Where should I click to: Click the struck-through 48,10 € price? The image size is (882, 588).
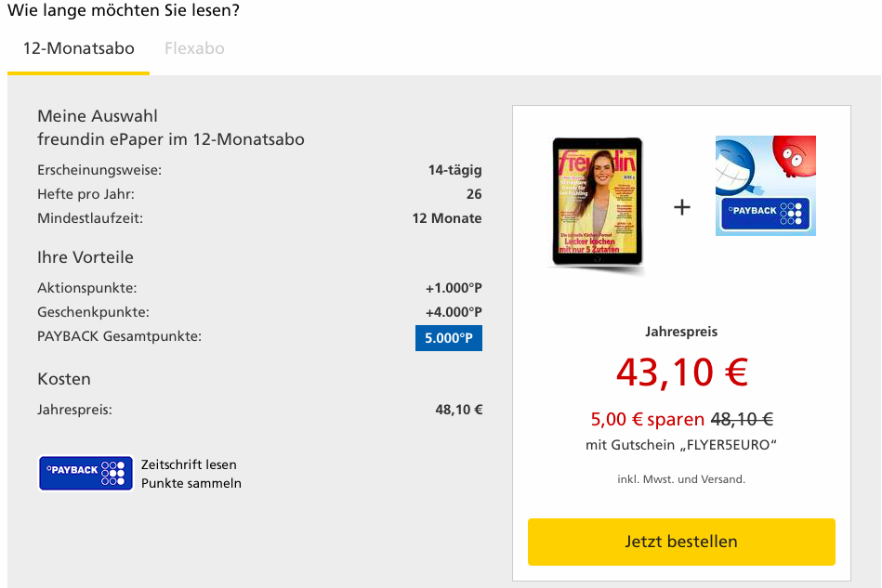click(x=742, y=419)
